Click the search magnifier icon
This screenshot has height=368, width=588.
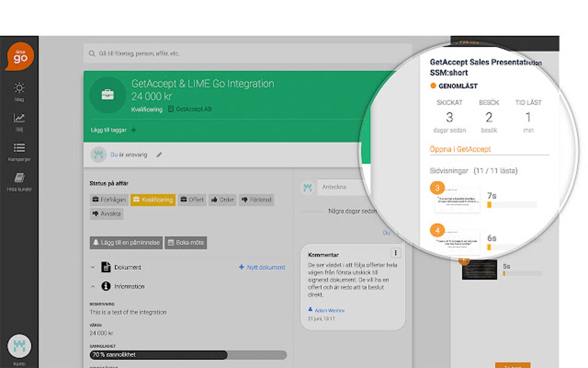pyautogui.click(x=92, y=54)
